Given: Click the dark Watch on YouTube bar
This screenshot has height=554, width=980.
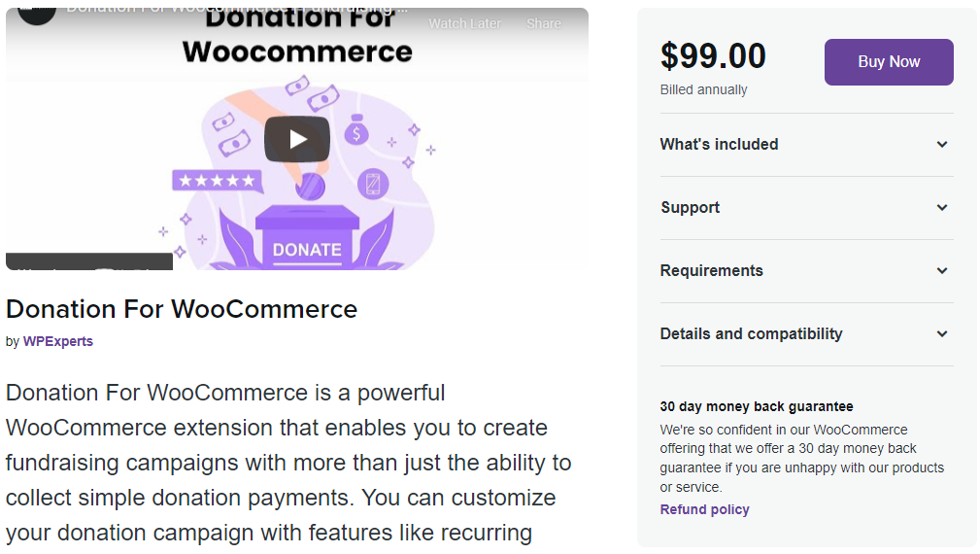Looking at the screenshot, I should coord(88,261).
